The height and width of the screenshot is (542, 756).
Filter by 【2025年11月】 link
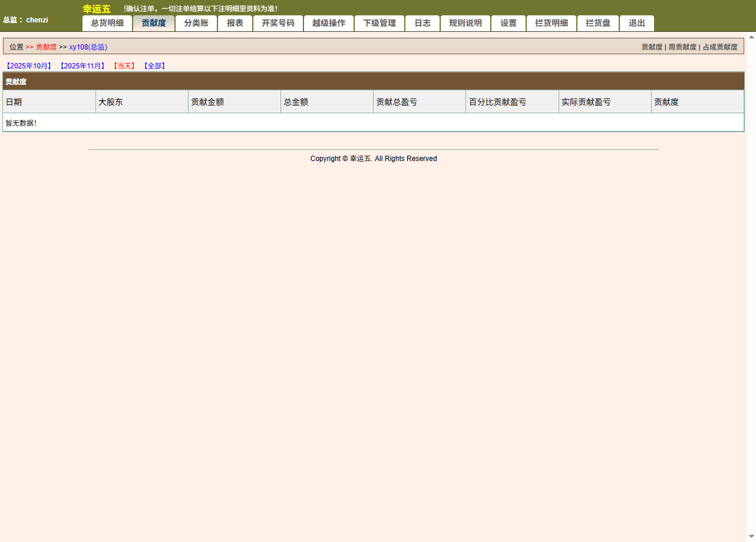[82, 66]
